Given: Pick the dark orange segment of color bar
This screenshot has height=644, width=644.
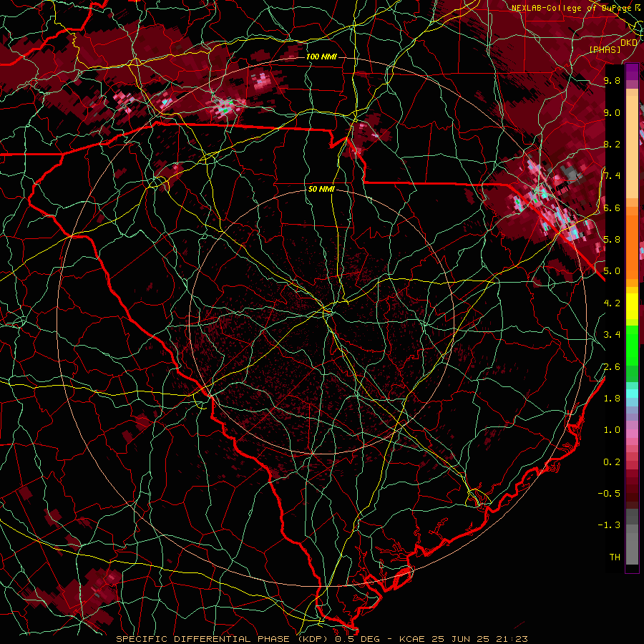Looking at the screenshot, I should pyautogui.click(x=632, y=246).
